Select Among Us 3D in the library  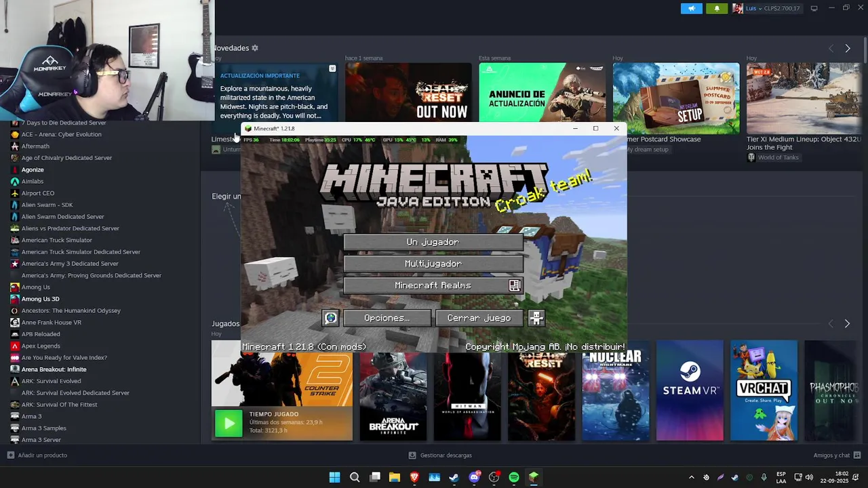point(40,299)
